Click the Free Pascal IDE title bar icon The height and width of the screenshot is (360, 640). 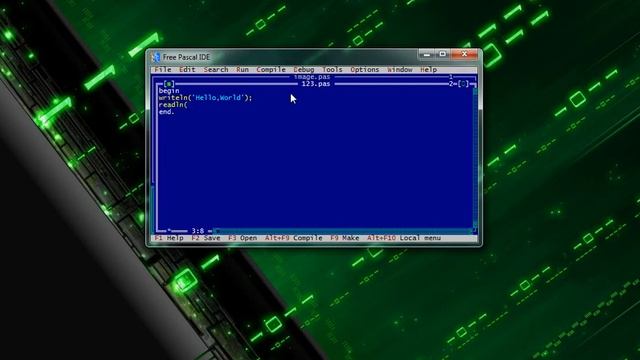156,57
